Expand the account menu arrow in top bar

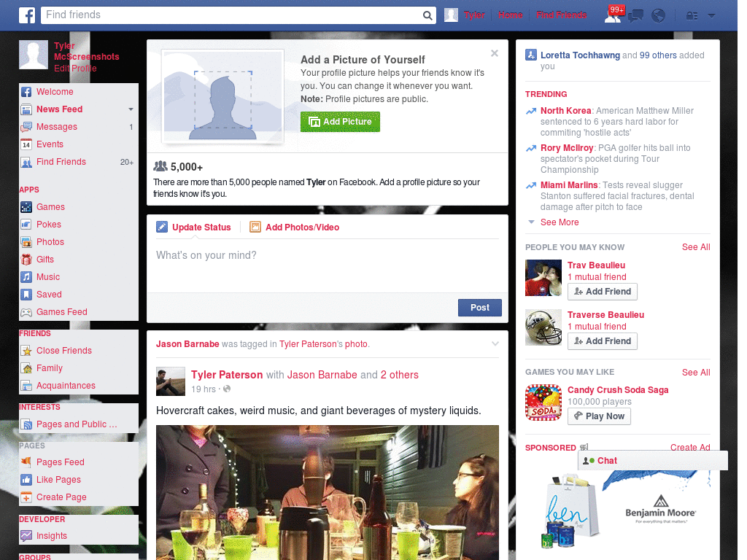[x=711, y=16]
